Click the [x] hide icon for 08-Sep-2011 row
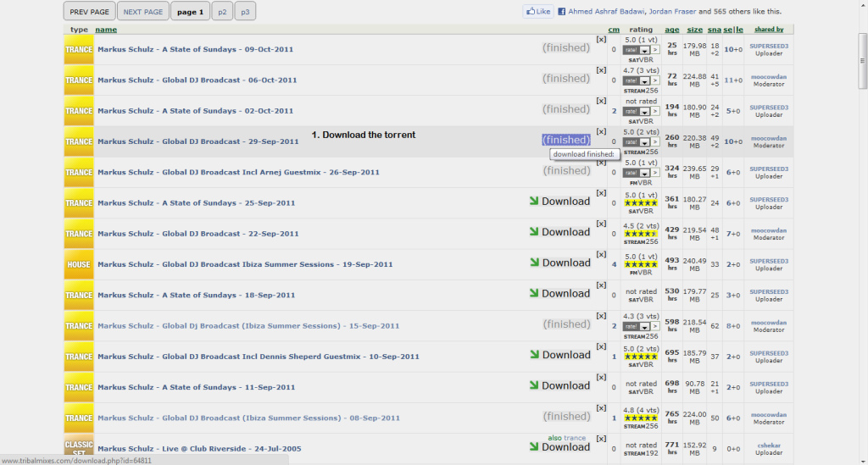Image resolution: width=868 pixels, height=465 pixels. click(601, 408)
